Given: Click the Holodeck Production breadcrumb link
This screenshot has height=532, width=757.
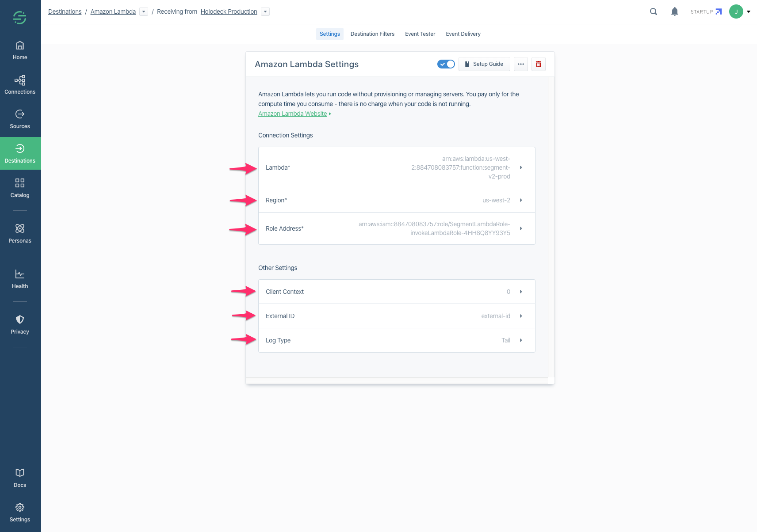Looking at the screenshot, I should 229,11.
